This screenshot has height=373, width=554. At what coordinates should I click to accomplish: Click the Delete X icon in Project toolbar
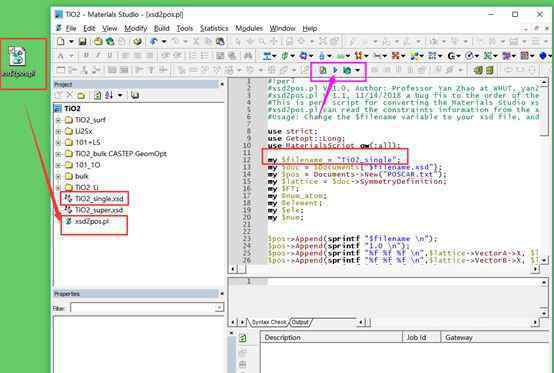(70, 95)
